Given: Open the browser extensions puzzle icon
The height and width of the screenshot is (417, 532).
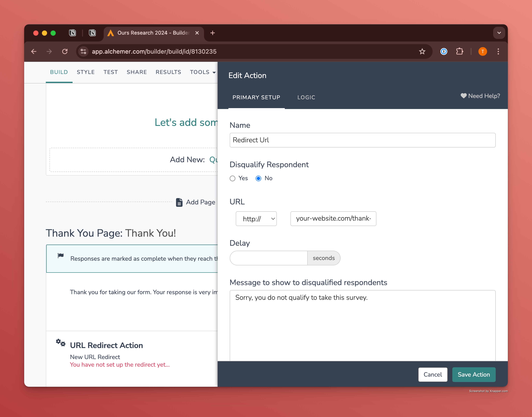Looking at the screenshot, I should point(459,52).
